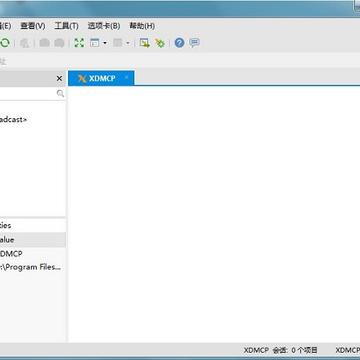Close the XDMCP tab
360x360 pixels.
click(126, 77)
